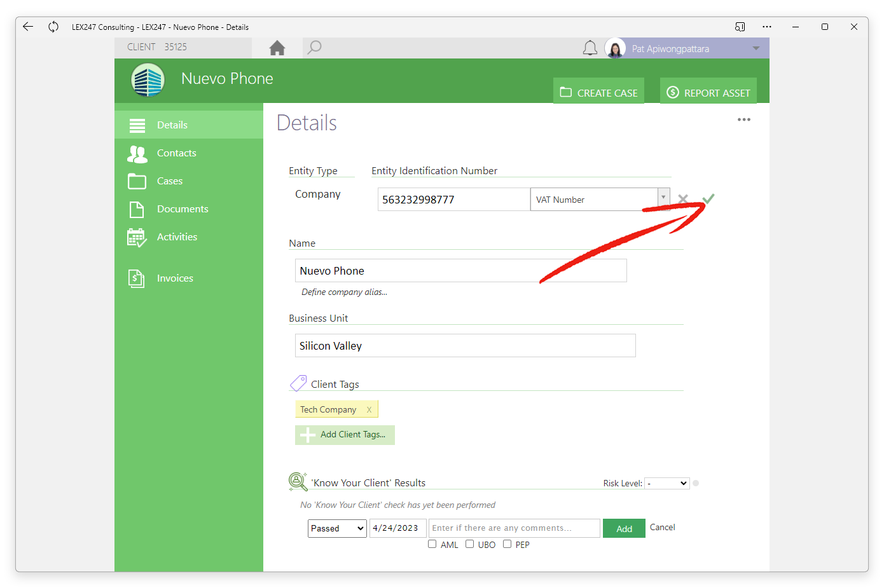Click the Documents page icon
884x588 pixels.
coord(137,209)
